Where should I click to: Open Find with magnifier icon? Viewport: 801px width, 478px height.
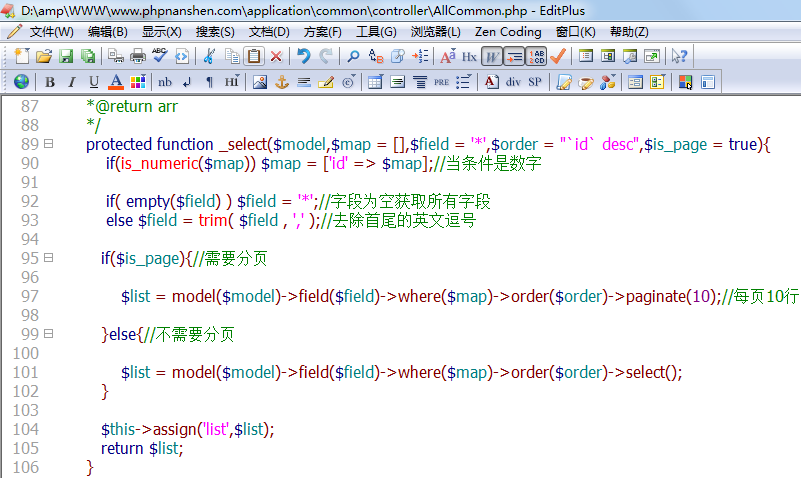pyautogui.click(x=353, y=56)
